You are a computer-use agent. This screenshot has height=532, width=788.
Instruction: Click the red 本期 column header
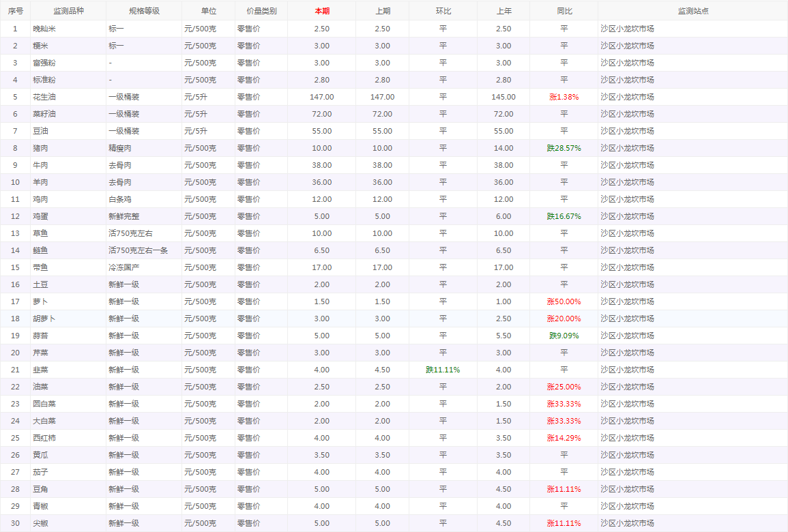click(x=321, y=11)
